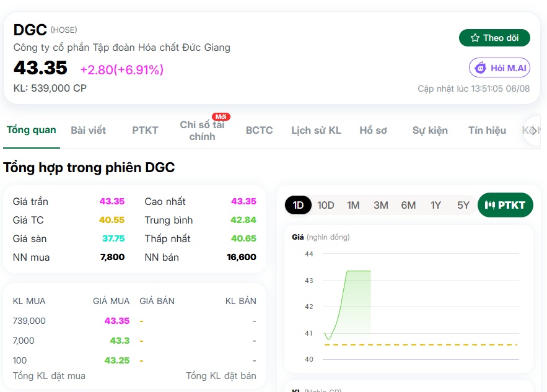The width and height of the screenshot is (547, 392).
Task: Switch to the Bài viết tab
Action: 88,131
